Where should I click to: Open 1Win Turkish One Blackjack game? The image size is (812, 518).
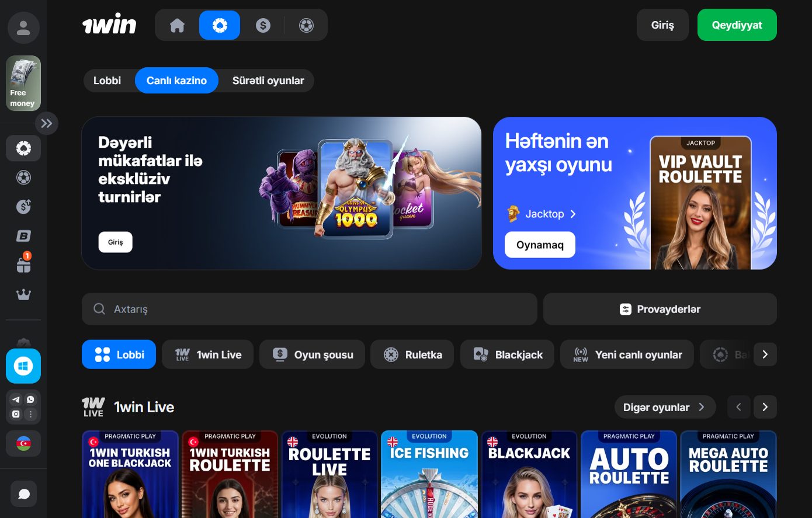(x=130, y=474)
